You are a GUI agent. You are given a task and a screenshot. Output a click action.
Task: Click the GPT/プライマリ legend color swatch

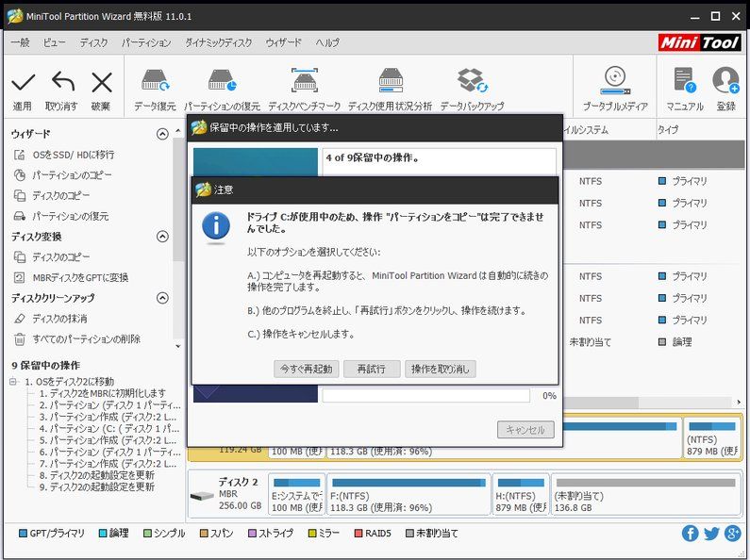coord(23,534)
